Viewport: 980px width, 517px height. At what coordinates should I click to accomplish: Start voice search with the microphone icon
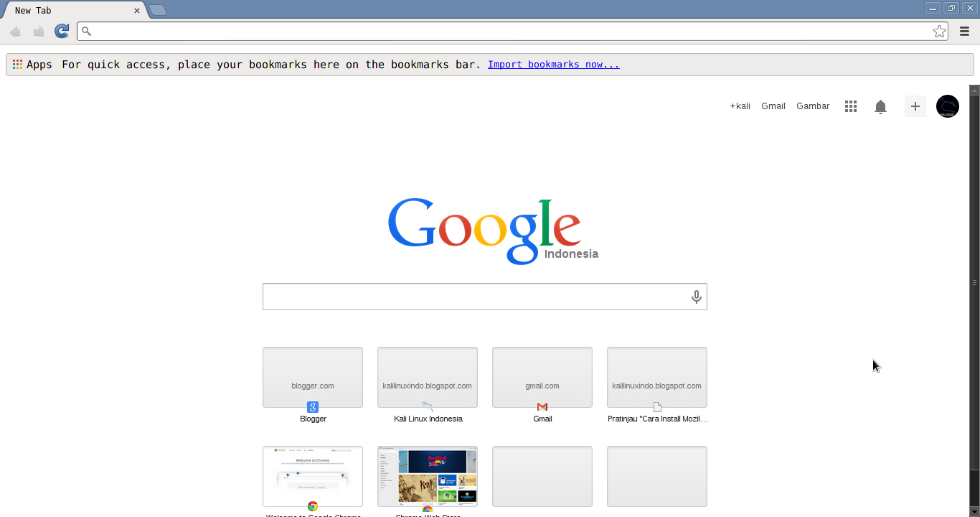pyautogui.click(x=696, y=297)
